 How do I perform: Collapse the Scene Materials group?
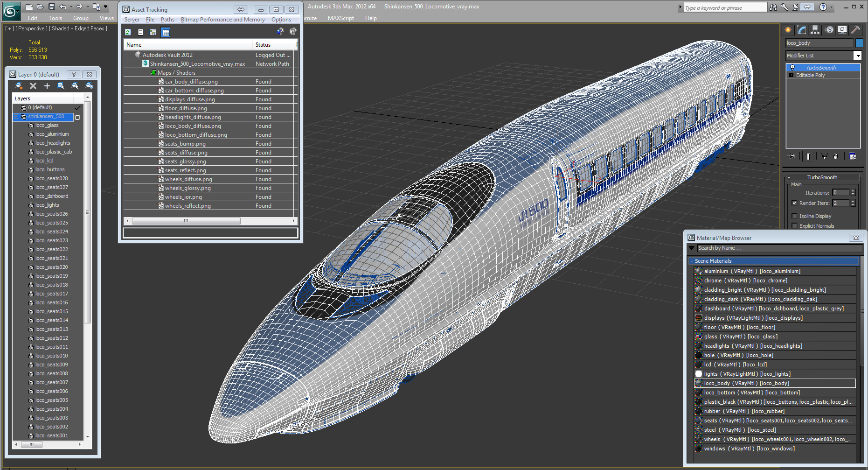click(x=692, y=261)
